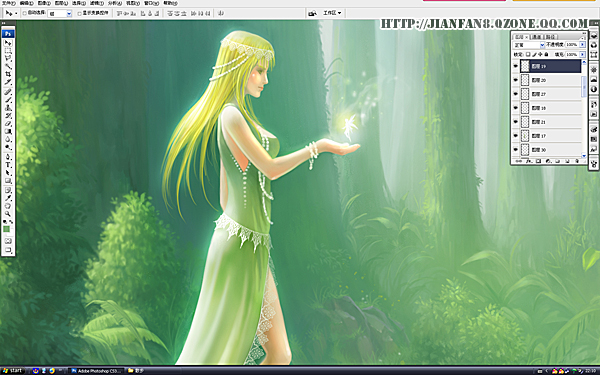Select the Horizontal Type tool

(x=8, y=165)
